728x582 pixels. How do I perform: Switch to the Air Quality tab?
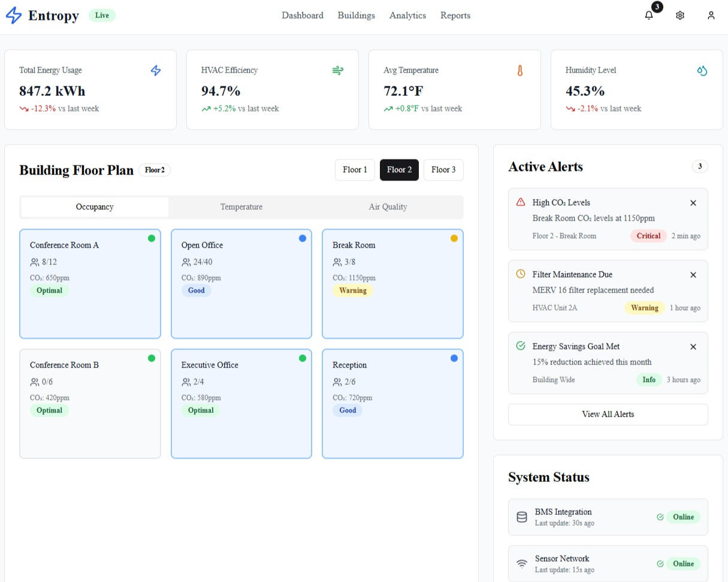(388, 207)
